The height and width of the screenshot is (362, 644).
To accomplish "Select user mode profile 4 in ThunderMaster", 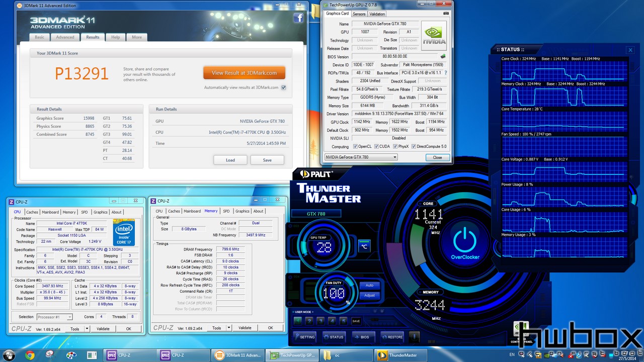I will [x=332, y=321].
